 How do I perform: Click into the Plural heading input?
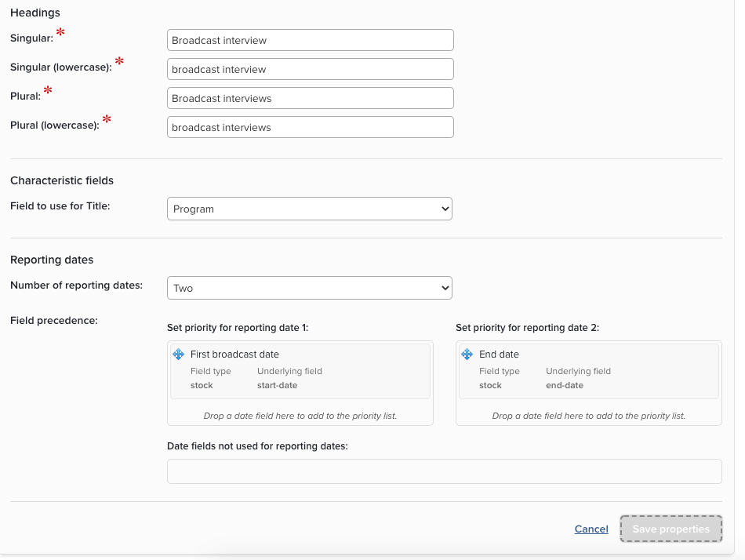(310, 98)
